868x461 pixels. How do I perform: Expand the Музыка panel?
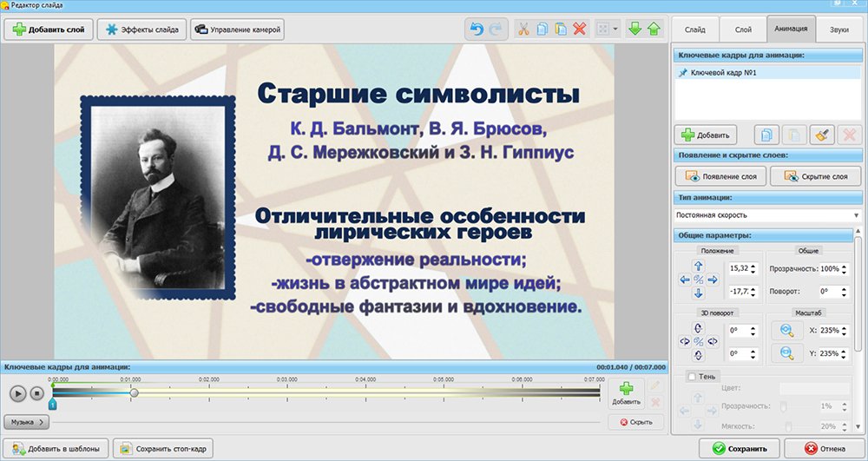[27, 422]
